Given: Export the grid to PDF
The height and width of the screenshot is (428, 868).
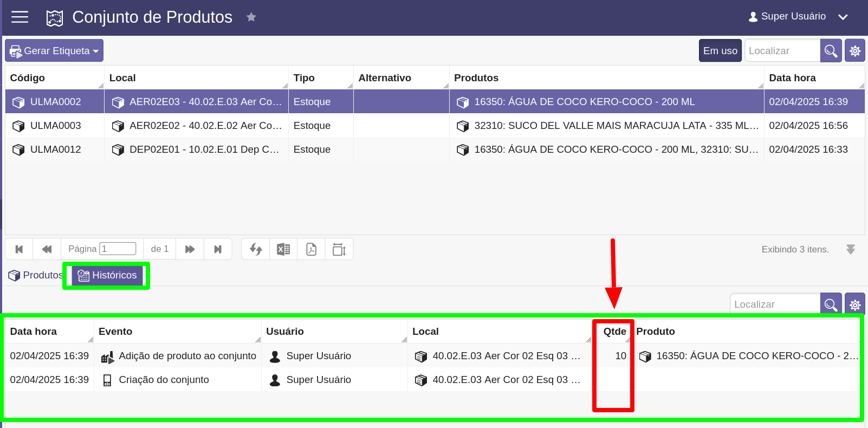Looking at the screenshot, I should (x=312, y=249).
